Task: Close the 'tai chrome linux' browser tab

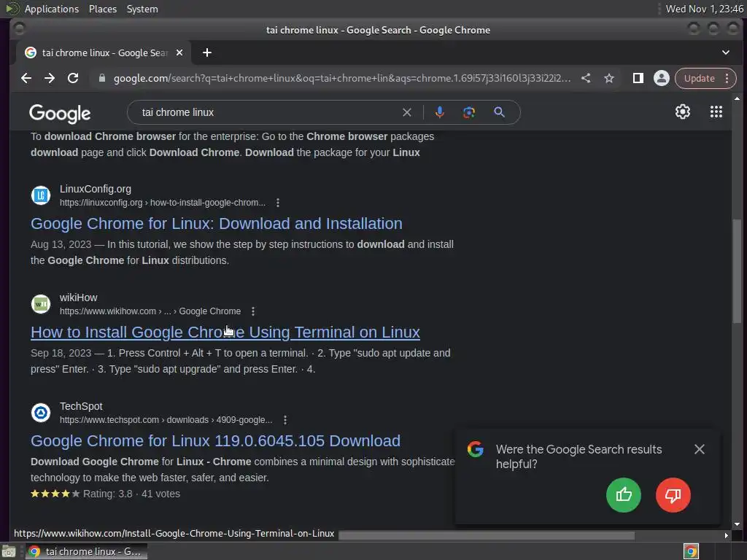Action: (179, 52)
